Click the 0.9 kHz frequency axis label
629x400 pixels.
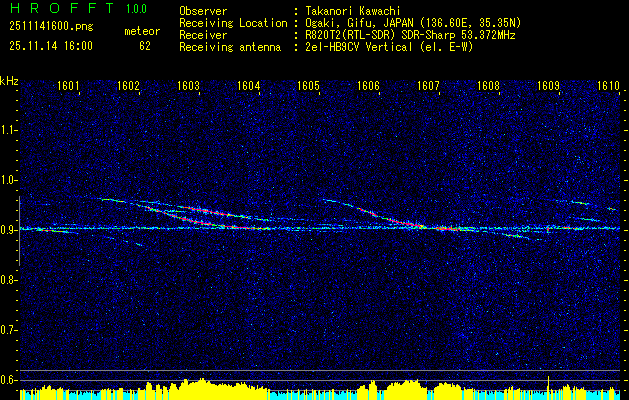pyautogui.click(x=9, y=230)
